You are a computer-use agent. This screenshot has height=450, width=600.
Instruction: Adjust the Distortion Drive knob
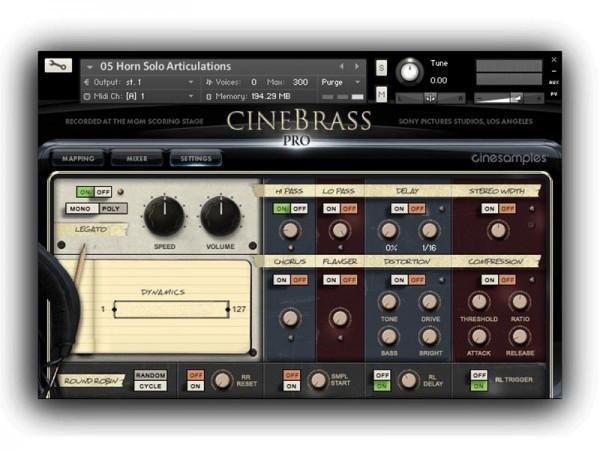coord(430,302)
